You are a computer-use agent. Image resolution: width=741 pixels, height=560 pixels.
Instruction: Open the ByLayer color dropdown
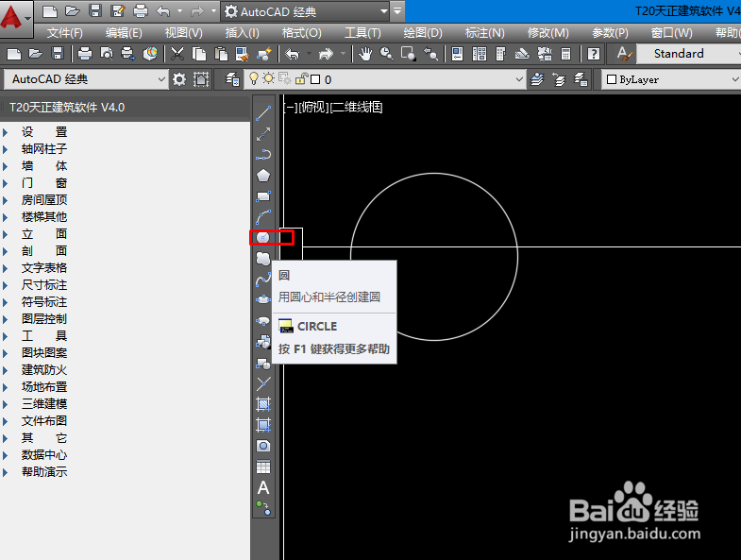click(734, 79)
